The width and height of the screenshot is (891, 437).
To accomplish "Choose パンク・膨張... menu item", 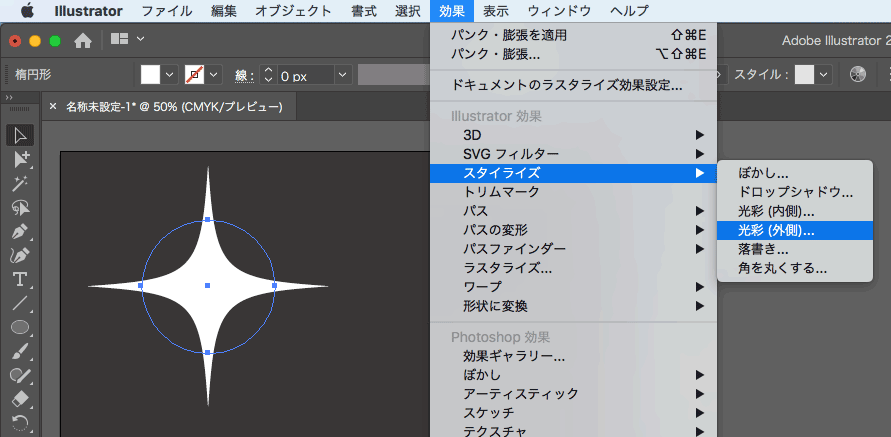I will (573, 54).
